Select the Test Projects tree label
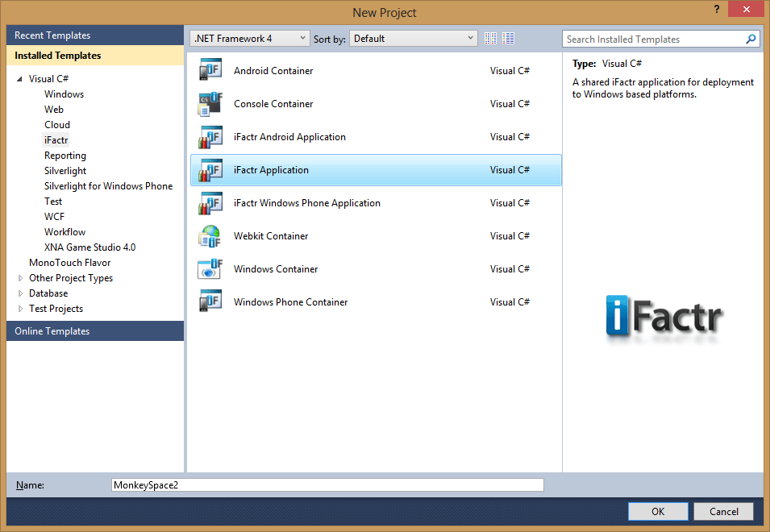Image resolution: width=770 pixels, height=532 pixels. point(56,309)
